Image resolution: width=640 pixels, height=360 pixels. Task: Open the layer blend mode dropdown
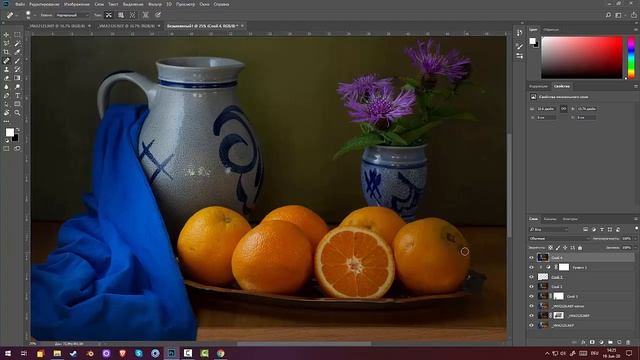pos(559,238)
